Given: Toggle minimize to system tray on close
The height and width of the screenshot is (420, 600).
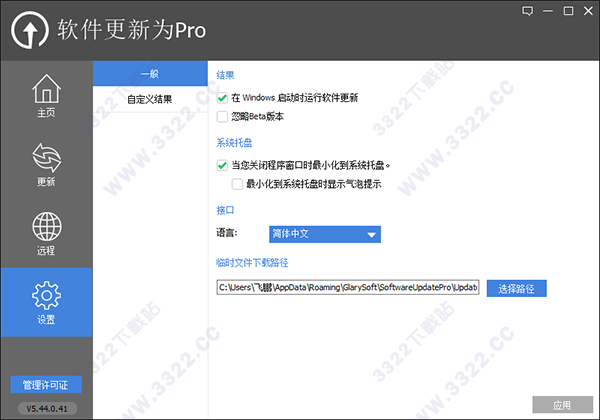Looking at the screenshot, I should [222, 166].
